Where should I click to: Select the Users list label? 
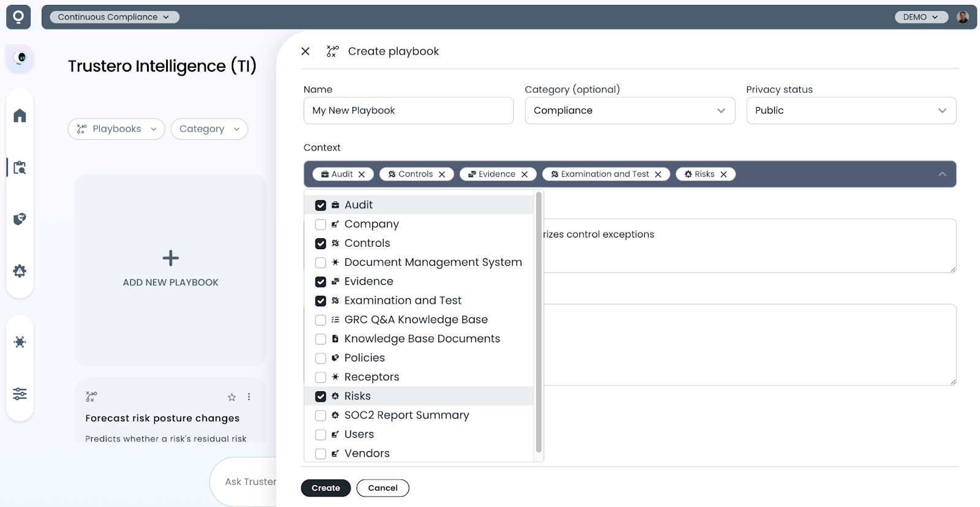coord(359,435)
